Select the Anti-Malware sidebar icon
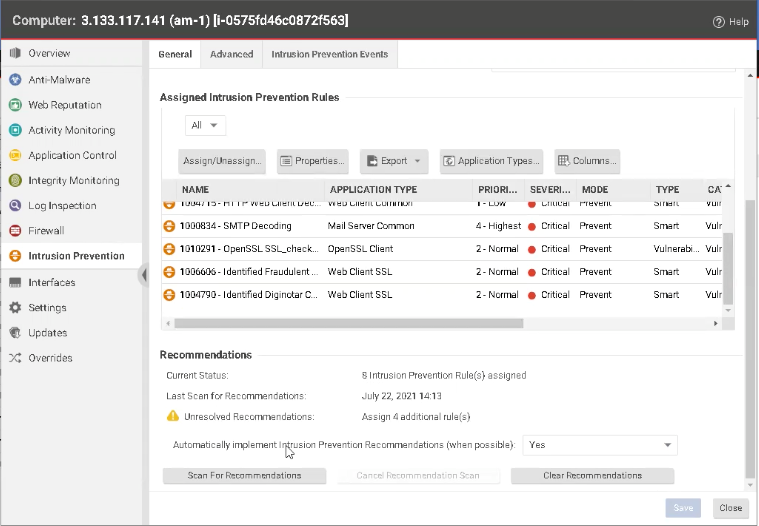Screen dimensions: 759x526 click(x=15, y=80)
